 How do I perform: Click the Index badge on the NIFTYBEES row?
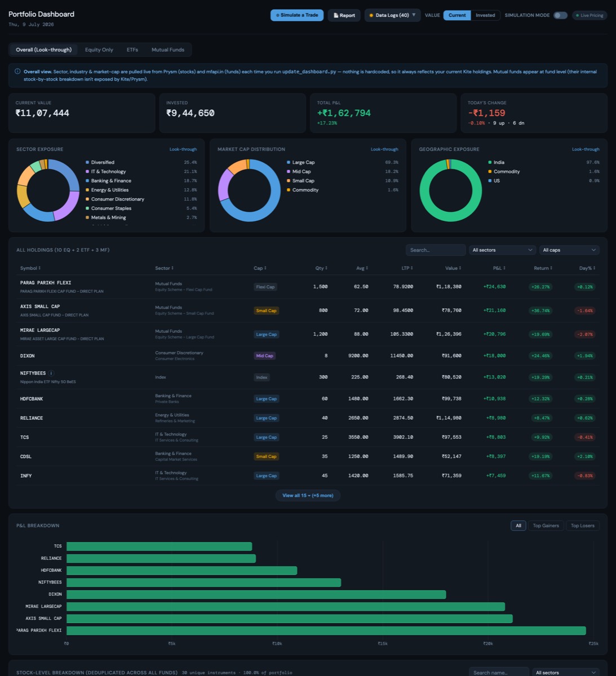pos(262,377)
